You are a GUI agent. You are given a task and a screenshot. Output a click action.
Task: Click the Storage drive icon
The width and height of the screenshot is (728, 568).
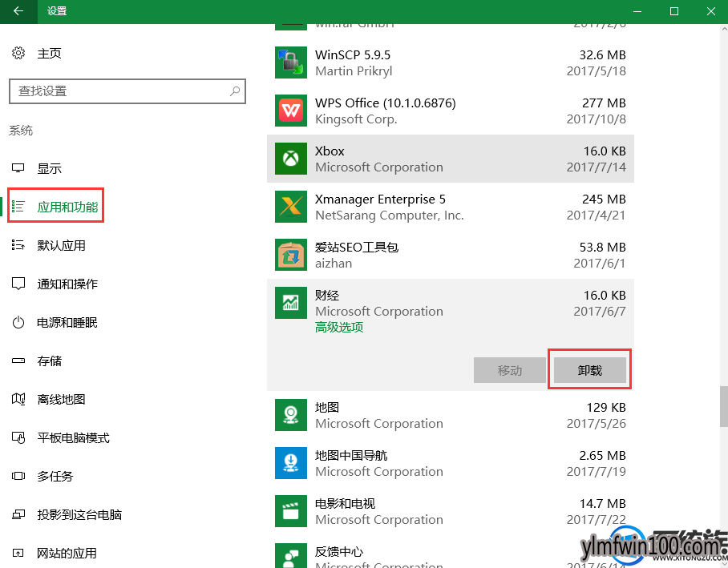[18, 361]
